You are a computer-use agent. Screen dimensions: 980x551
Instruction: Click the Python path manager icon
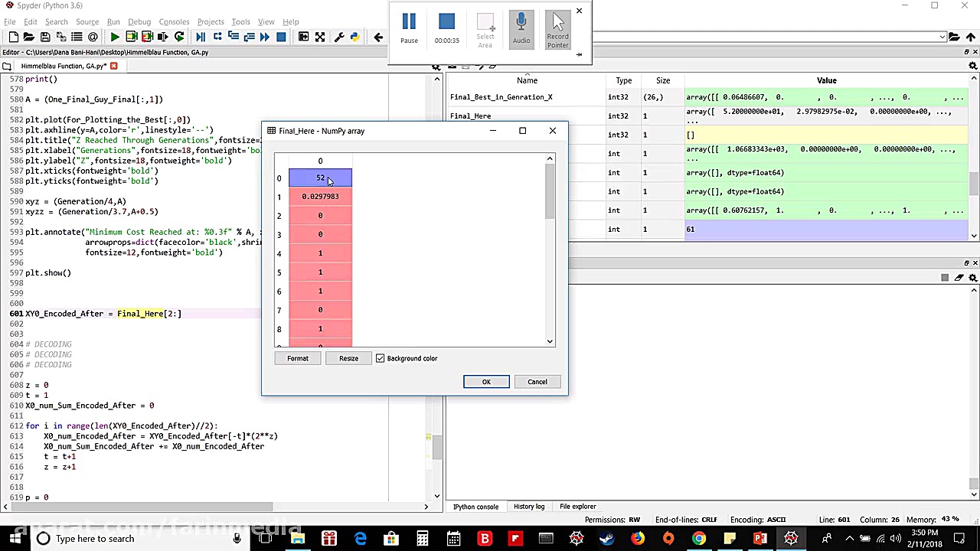pyautogui.click(x=354, y=37)
